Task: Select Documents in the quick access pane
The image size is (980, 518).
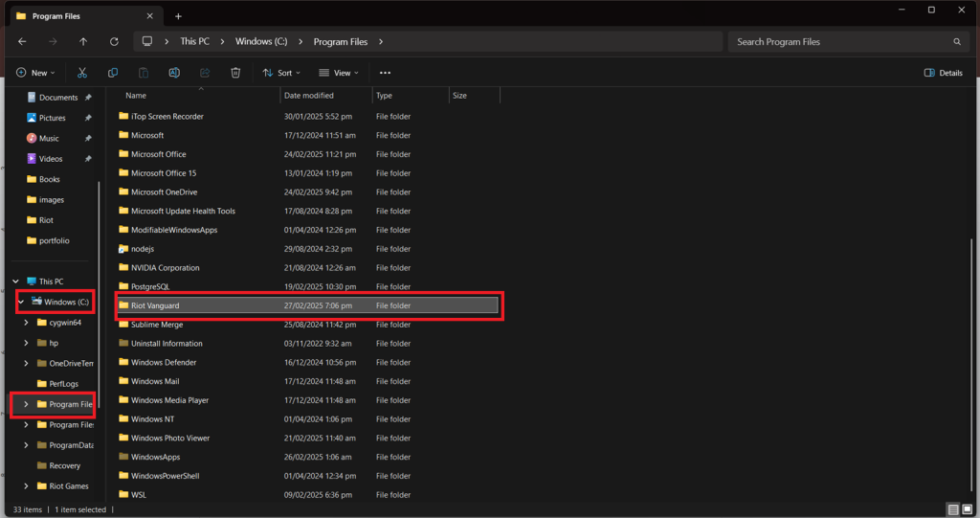Action: click(58, 98)
